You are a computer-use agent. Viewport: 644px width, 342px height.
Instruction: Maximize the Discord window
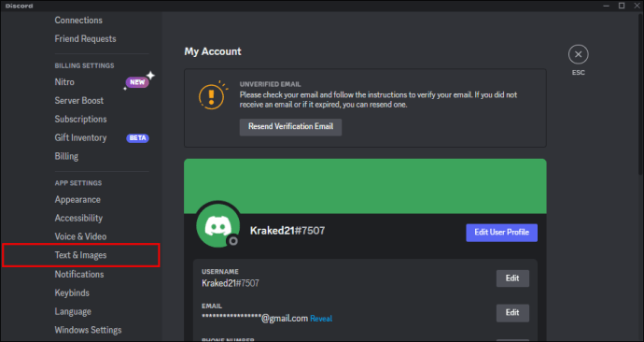tap(622, 6)
